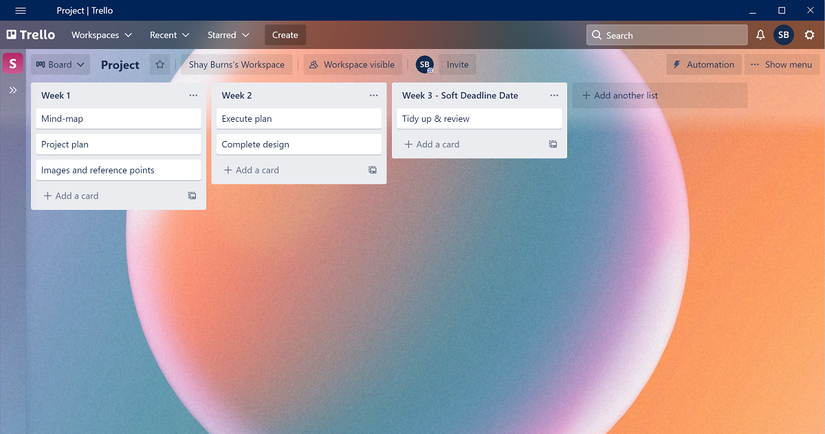Expand the sidebar with double chevron

13,90
